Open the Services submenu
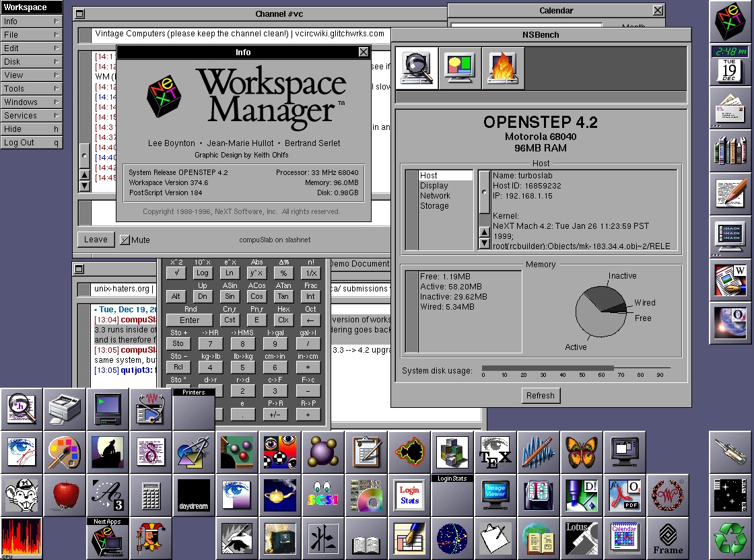This screenshot has height=560, width=754. tap(31, 116)
